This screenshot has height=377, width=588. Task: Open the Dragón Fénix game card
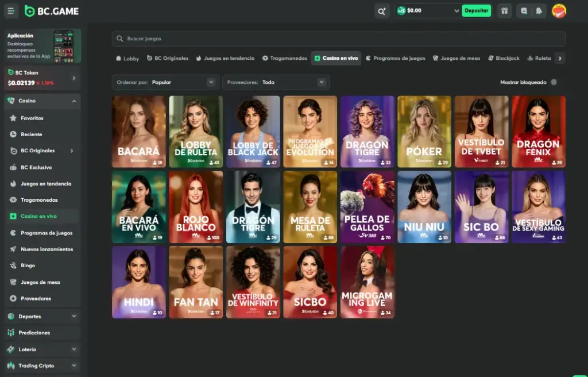tap(539, 132)
